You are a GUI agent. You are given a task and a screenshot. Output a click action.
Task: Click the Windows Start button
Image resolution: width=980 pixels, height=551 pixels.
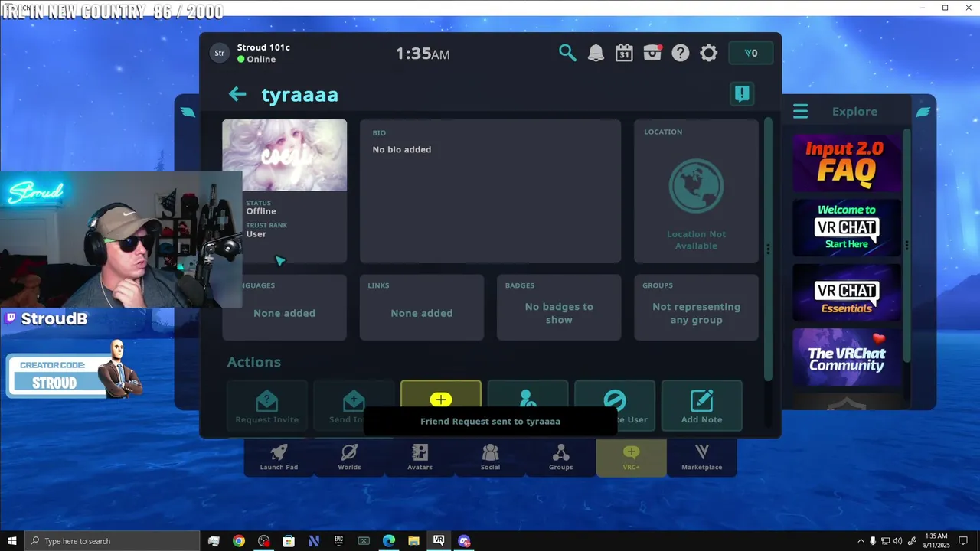pyautogui.click(x=12, y=541)
